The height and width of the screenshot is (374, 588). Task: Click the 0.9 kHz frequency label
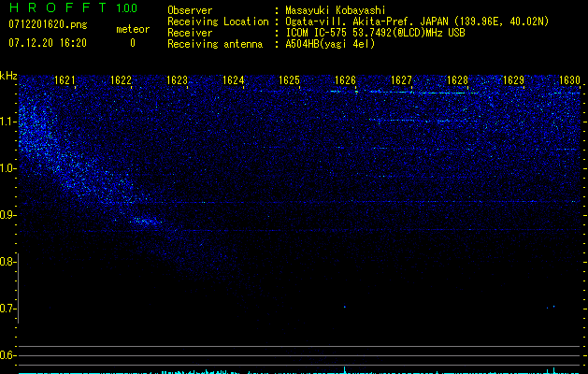click(7, 215)
